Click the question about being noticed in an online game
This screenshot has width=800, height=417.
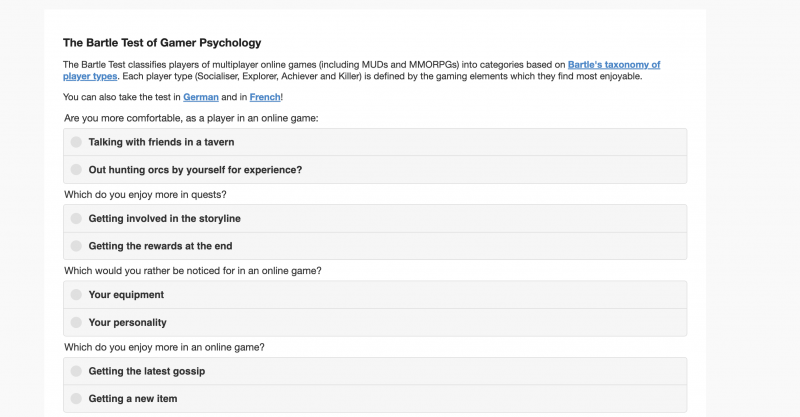[x=192, y=271]
